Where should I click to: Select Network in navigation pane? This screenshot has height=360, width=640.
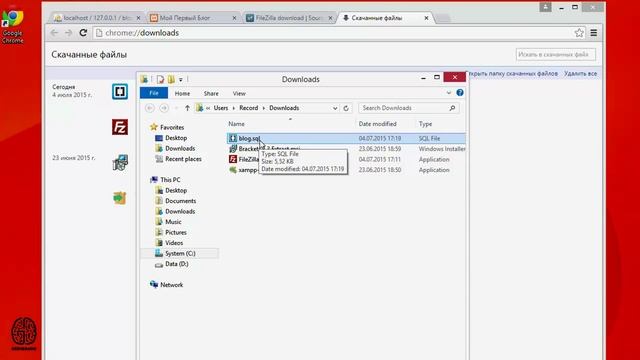click(171, 285)
